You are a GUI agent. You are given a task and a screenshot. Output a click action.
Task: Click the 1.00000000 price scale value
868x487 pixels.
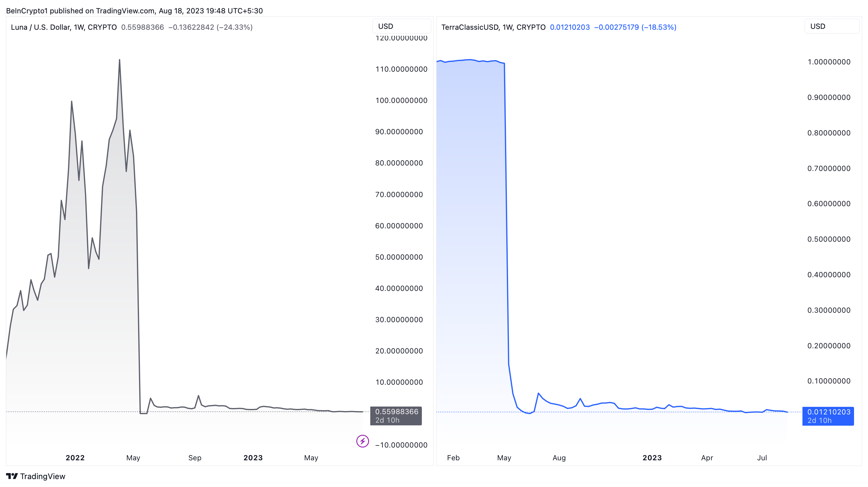click(829, 62)
